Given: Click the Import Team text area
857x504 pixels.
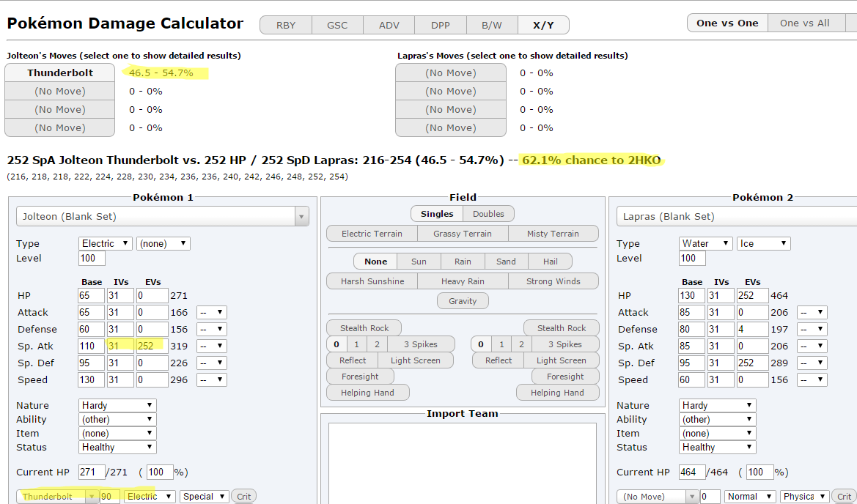Looking at the screenshot, I should (x=463, y=463).
